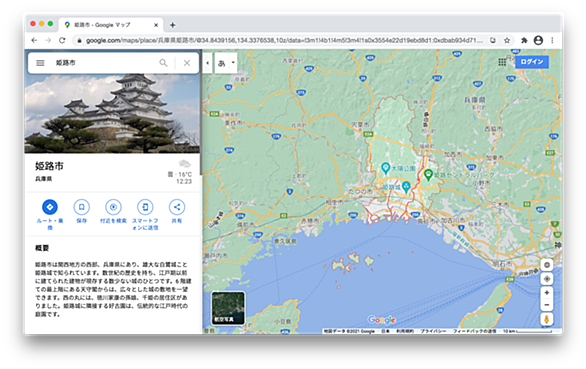Click the globe view button above location
586x369 pixels.
tap(546, 265)
